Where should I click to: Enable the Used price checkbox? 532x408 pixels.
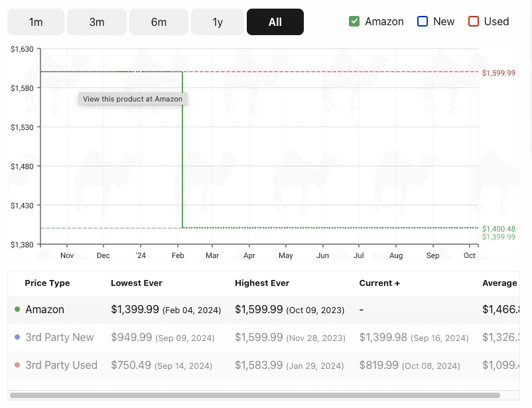474,21
